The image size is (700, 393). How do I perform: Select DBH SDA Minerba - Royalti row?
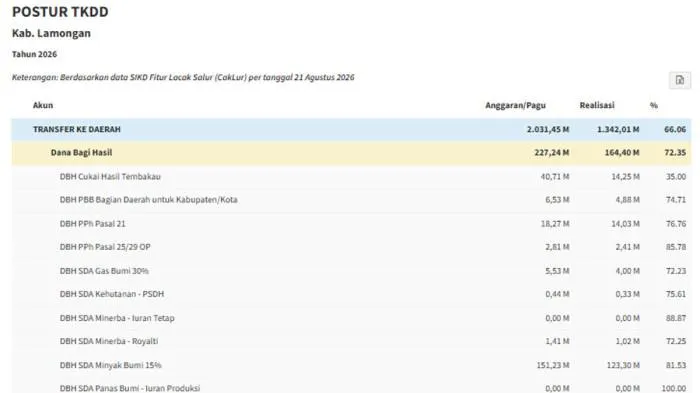pos(351,341)
